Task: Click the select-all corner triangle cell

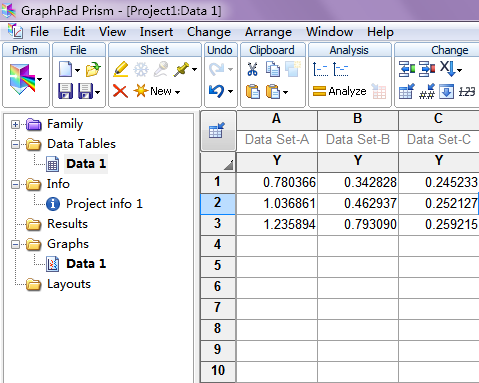Action: (218, 162)
